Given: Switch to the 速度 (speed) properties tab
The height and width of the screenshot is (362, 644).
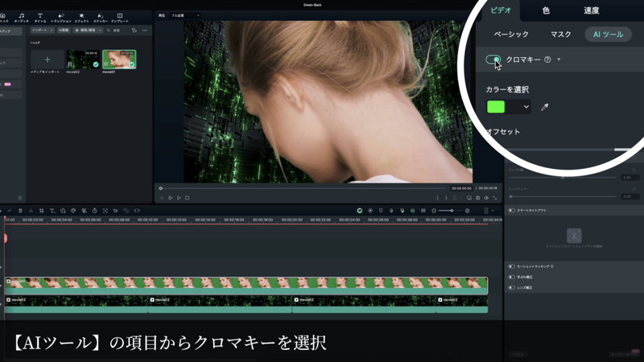Looking at the screenshot, I should click(592, 10).
